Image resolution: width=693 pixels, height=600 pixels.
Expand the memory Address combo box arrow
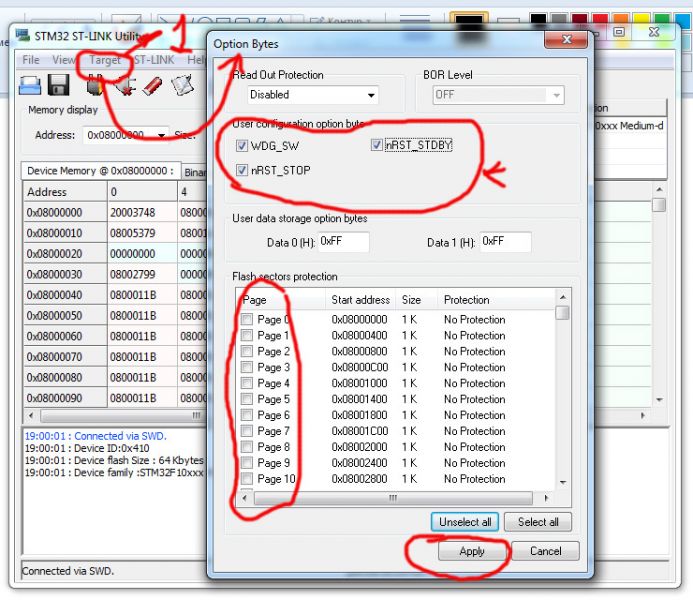162,135
